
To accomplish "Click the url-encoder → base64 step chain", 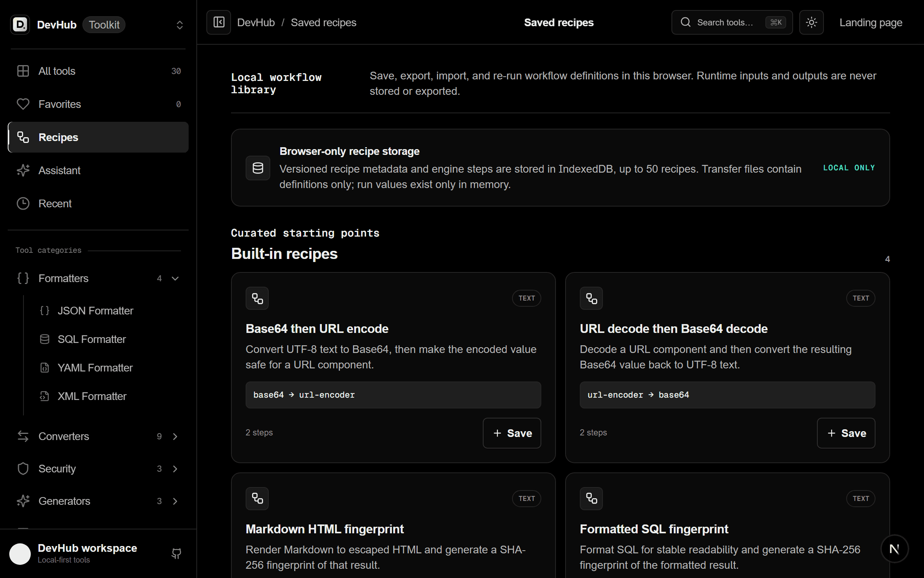I will tap(727, 395).
